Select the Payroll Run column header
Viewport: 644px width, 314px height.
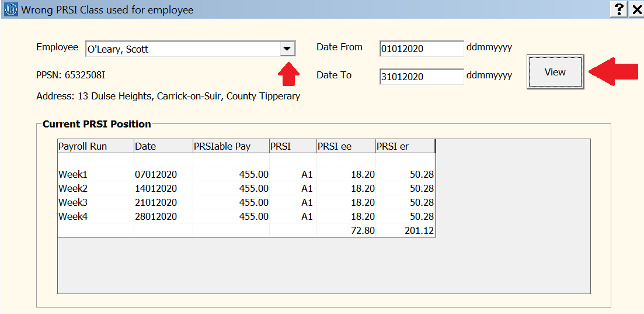coord(96,146)
